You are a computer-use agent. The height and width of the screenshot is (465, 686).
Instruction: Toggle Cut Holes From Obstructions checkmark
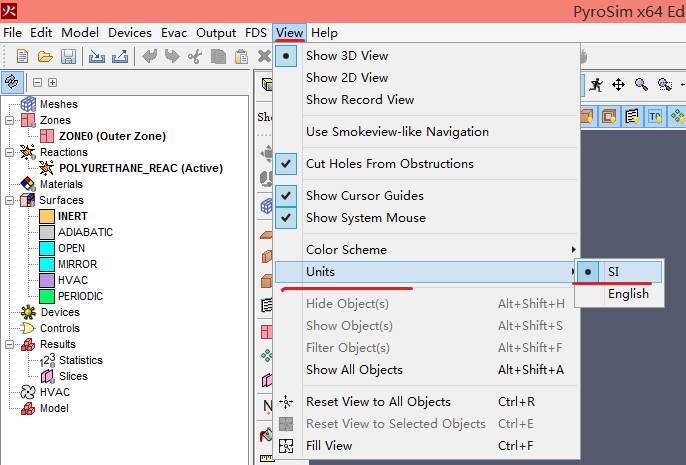tap(286, 164)
